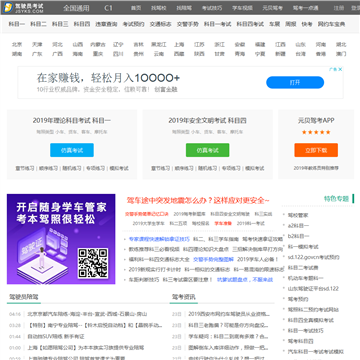Open 考试预约
Screen dimensions: 360x360
coord(133,24)
